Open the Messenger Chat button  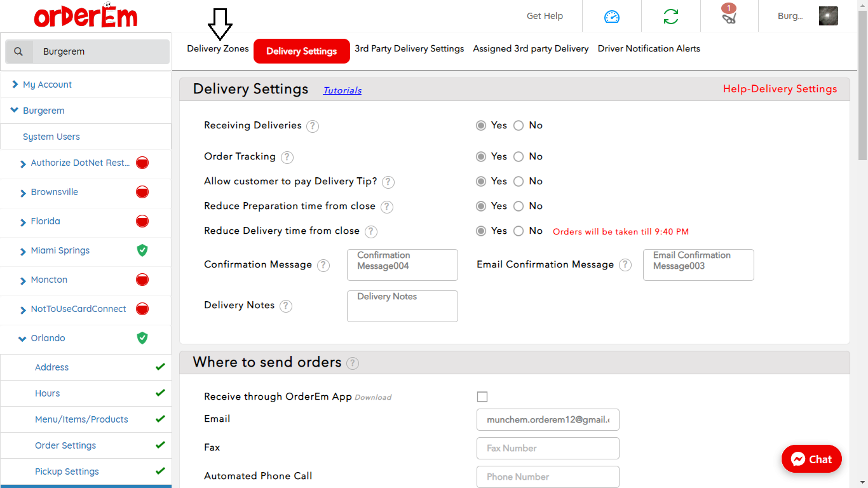coord(811,459)
